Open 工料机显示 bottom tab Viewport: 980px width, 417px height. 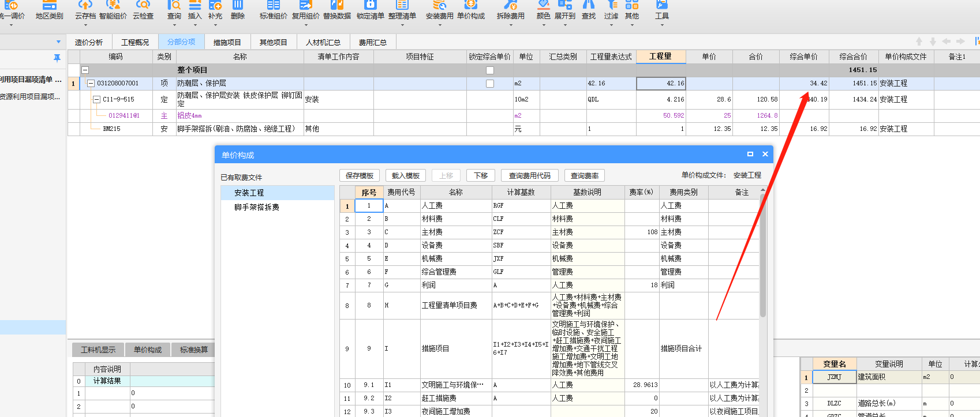pyautogui.click(x=98, y=350)
